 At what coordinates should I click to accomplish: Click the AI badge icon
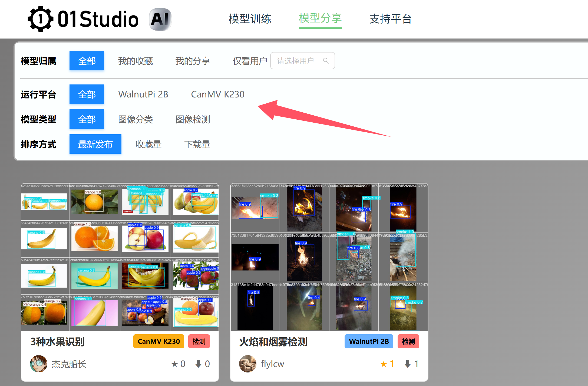click(160, 19)
